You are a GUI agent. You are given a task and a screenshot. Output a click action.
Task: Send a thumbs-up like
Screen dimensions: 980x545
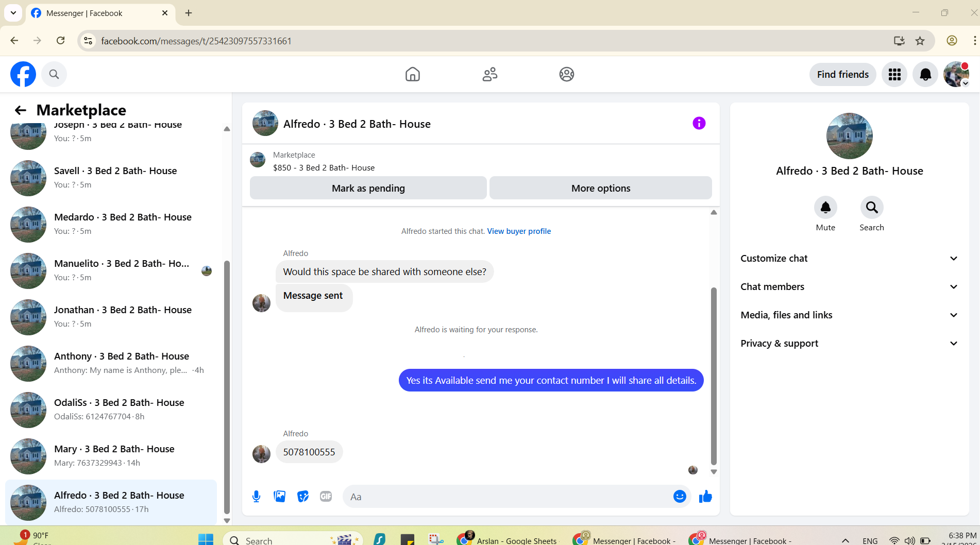pyautogui.click(x=705, y=496)
